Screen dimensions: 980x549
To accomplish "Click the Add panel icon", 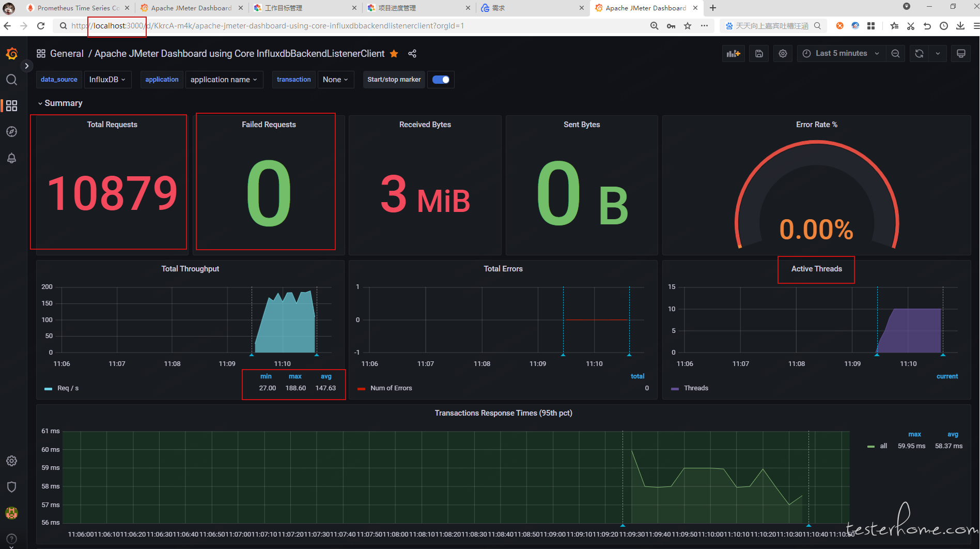I will (733, 54).
